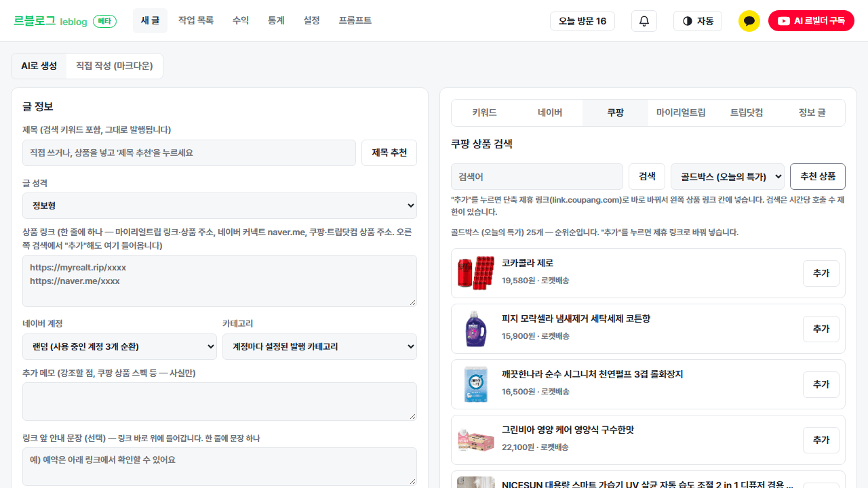Add 깨끗한나라 롤화장지 via 추가

pyautogui.click(x=821, y=384)
